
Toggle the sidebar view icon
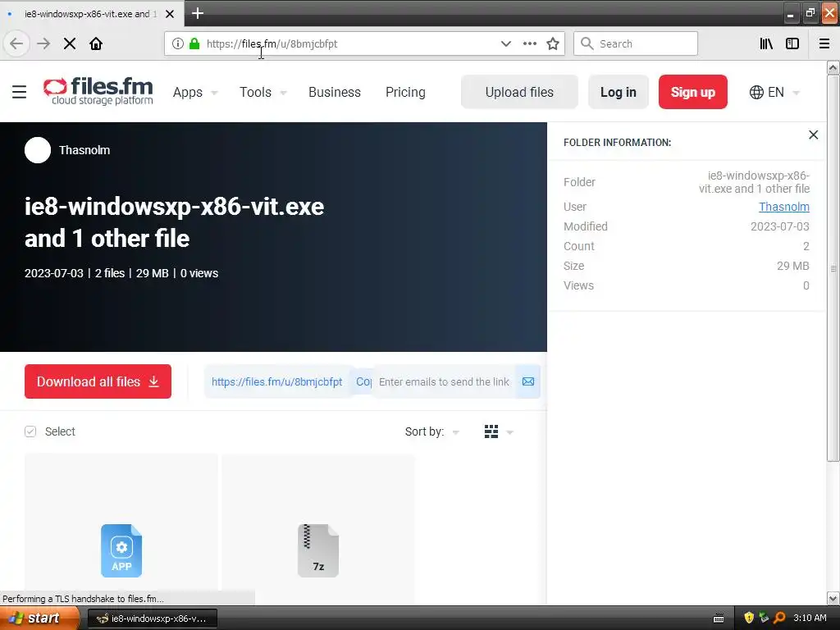point(792,43)
